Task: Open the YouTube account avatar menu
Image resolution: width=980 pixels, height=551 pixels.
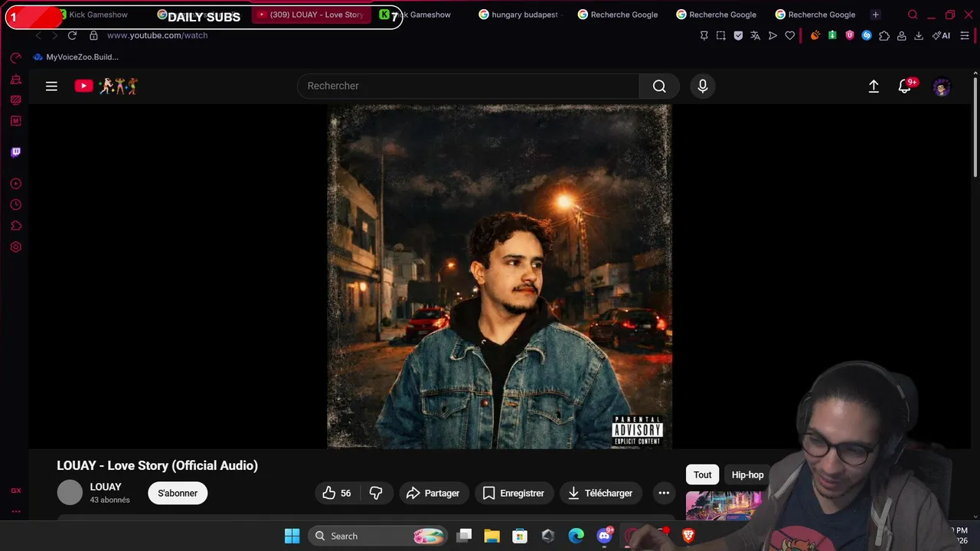Action: click(x=942, y=86)
